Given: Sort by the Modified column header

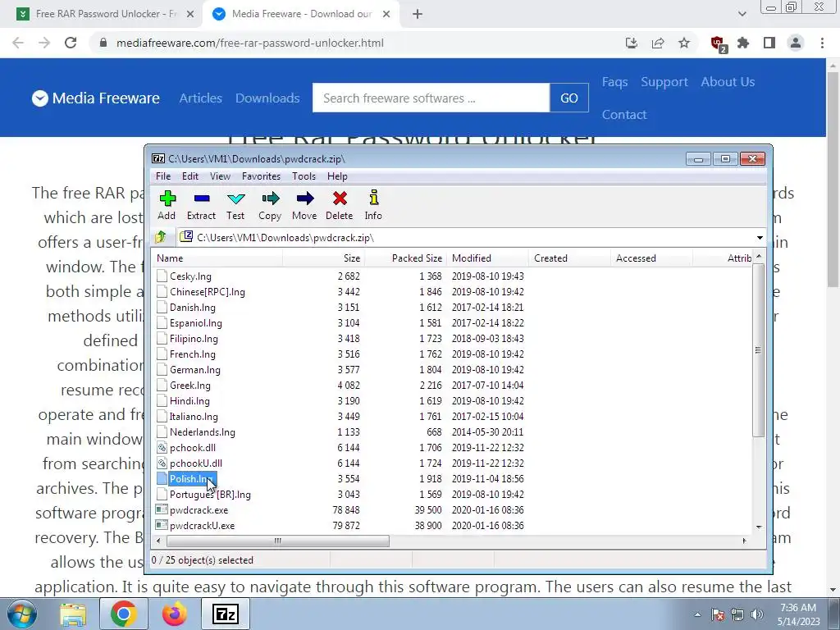Looking at the screenshot, I should [x=487, y=258].
